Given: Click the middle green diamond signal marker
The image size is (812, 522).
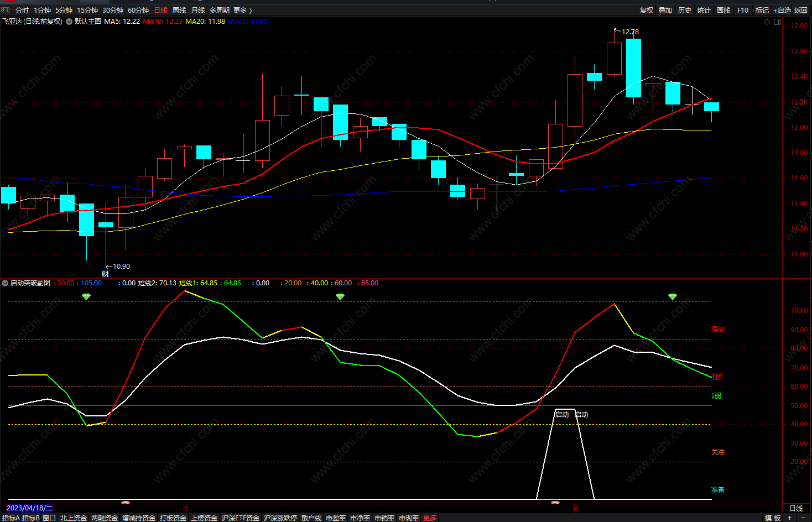Looking at the screenshot, I should pos(340,297).
